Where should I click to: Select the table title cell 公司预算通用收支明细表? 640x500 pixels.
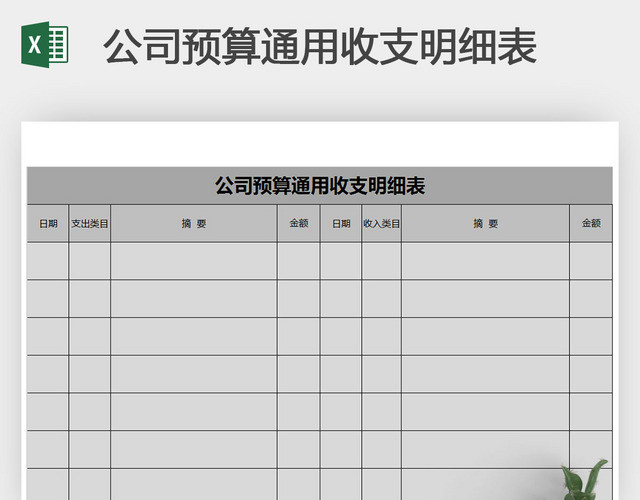click(x=320, y=186)
